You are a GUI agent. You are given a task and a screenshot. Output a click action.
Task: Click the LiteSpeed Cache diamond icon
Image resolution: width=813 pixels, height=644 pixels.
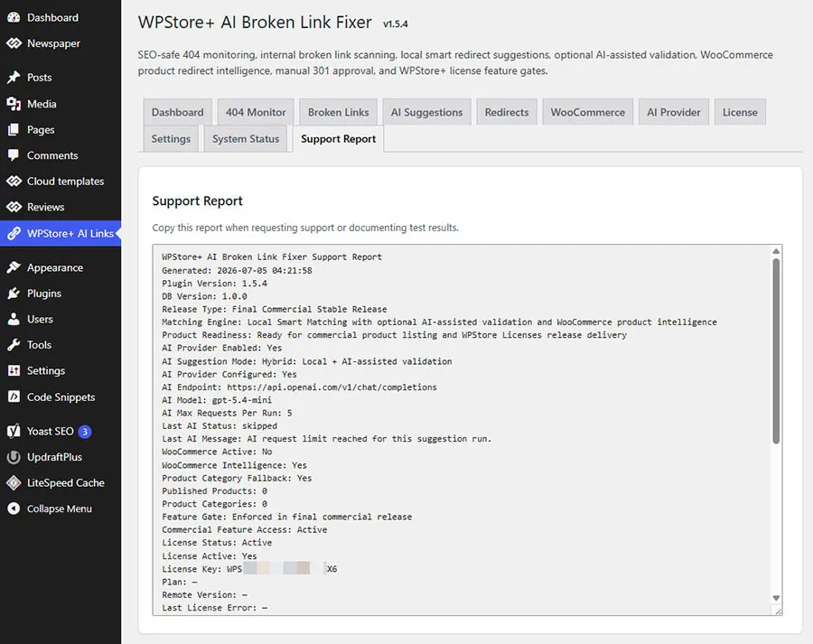tap(14, 482)
